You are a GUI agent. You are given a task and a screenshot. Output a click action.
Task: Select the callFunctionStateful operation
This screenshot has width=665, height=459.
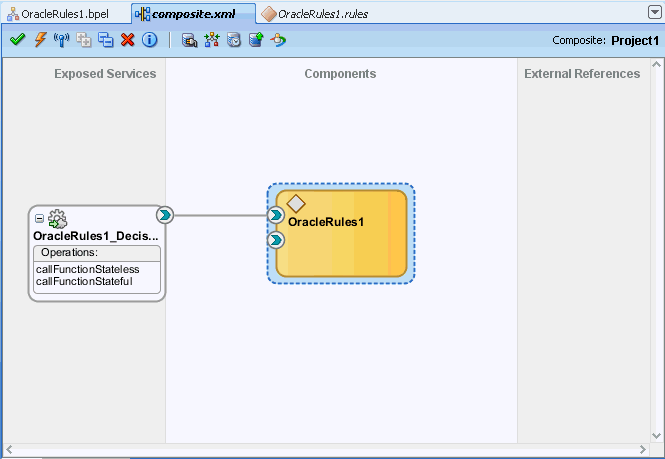(83, 281)
